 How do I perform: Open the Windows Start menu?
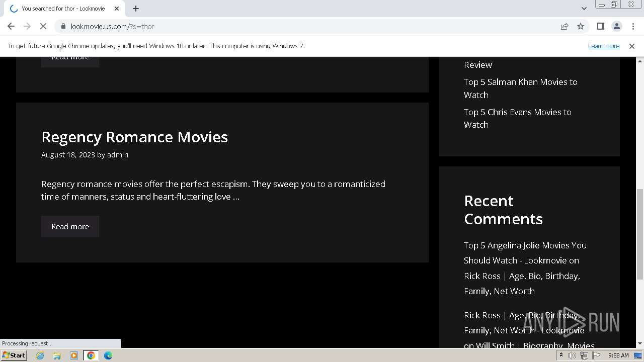click(14, 355)
